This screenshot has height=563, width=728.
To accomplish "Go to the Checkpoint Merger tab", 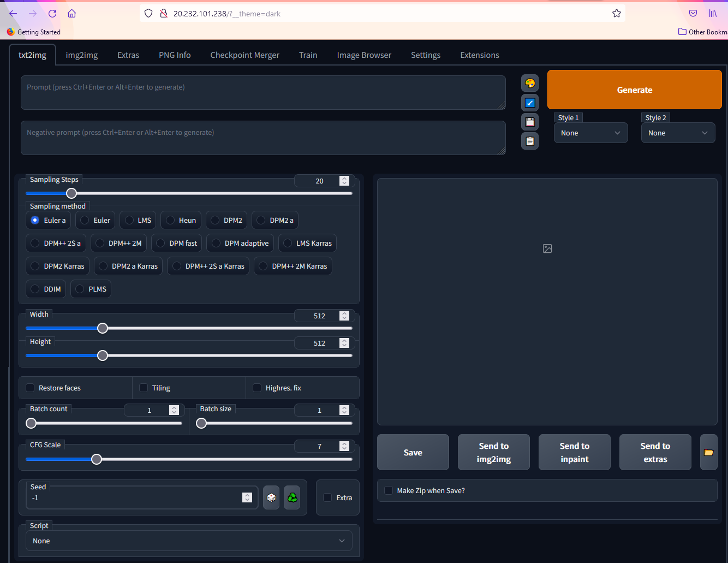I will [244, 55].
